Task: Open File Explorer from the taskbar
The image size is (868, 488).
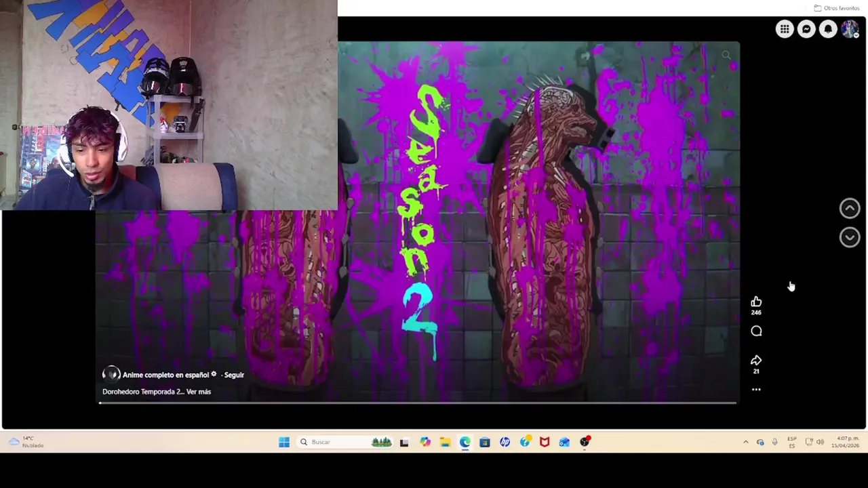Action: click(x=445, y=442)
